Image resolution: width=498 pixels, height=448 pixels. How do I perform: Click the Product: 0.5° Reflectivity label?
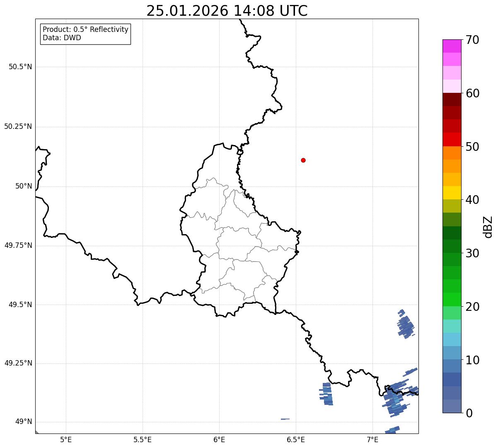coord(85,30)
